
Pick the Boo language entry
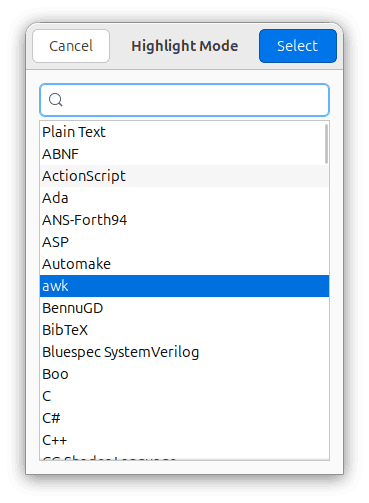(x=184, y=374)
